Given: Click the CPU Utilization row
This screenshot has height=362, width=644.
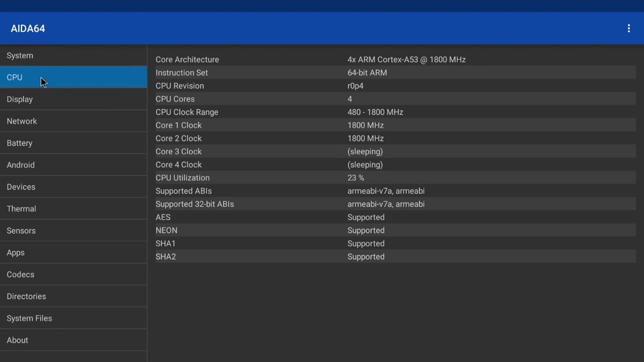Looking at the screenshot, I should tap(395, 178).
